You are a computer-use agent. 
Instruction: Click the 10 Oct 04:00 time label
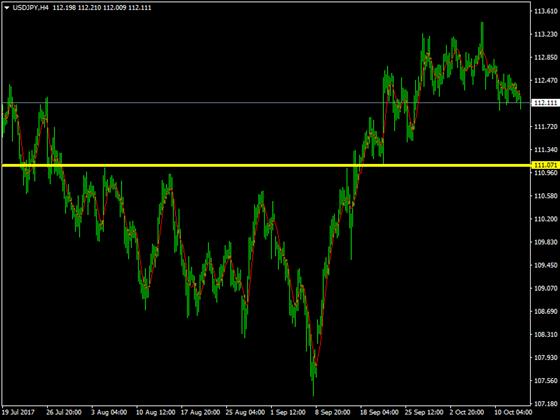(x=513, y=412)
